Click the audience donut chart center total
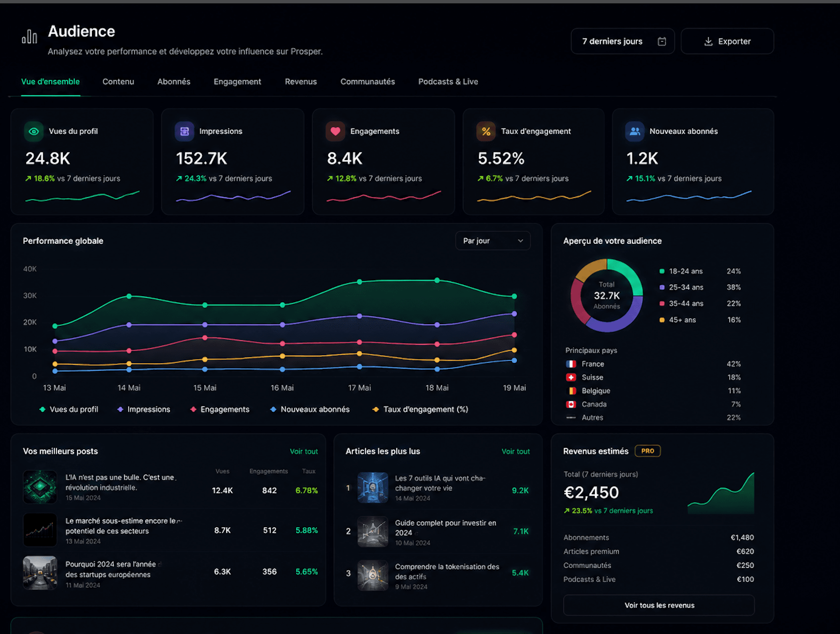 pyautogui.click(x=607, y=296)
